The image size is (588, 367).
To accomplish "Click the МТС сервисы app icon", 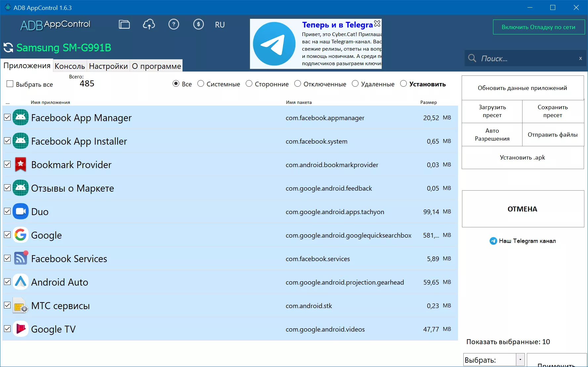I will [x=21, y=305].
